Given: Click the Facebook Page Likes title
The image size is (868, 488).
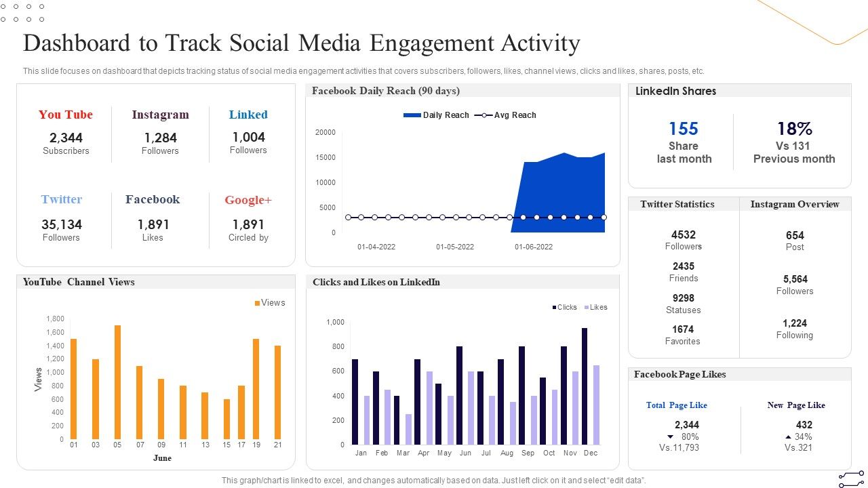Looking at the screenshot, I should 679,374.
